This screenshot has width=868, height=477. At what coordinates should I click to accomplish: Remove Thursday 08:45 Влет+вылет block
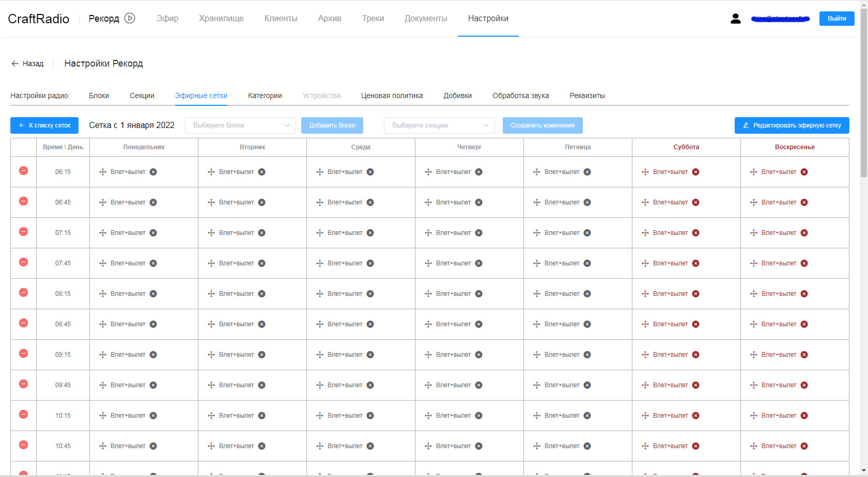479,324
